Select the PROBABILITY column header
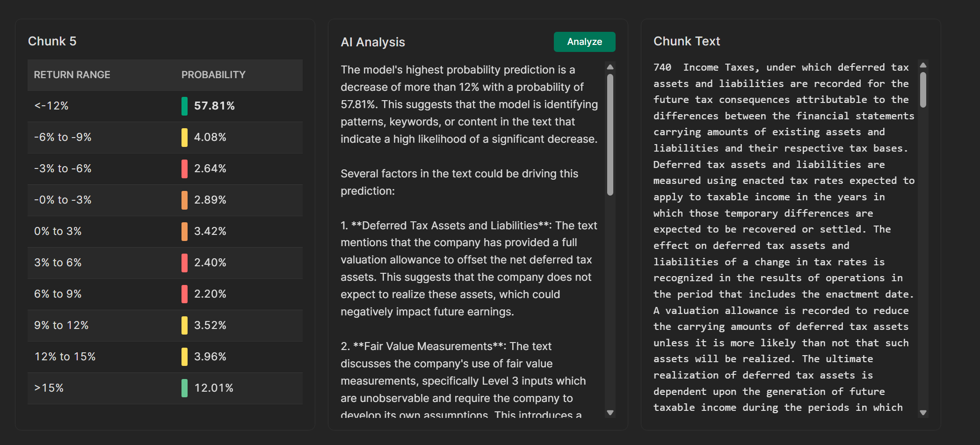Viewport: 980px width, 445px height. point(213,74)
